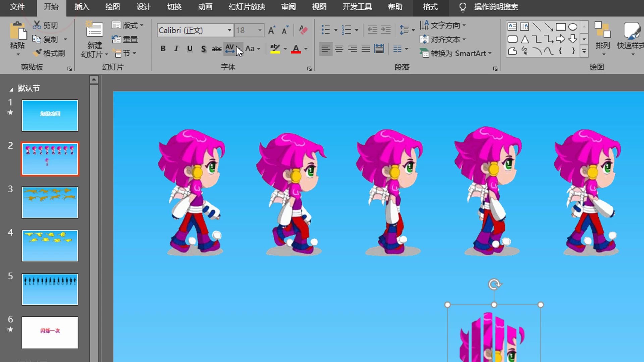This screenshot has height=362, width=644.
Task: Click the numbered list icon
Action: click(346, 30)
